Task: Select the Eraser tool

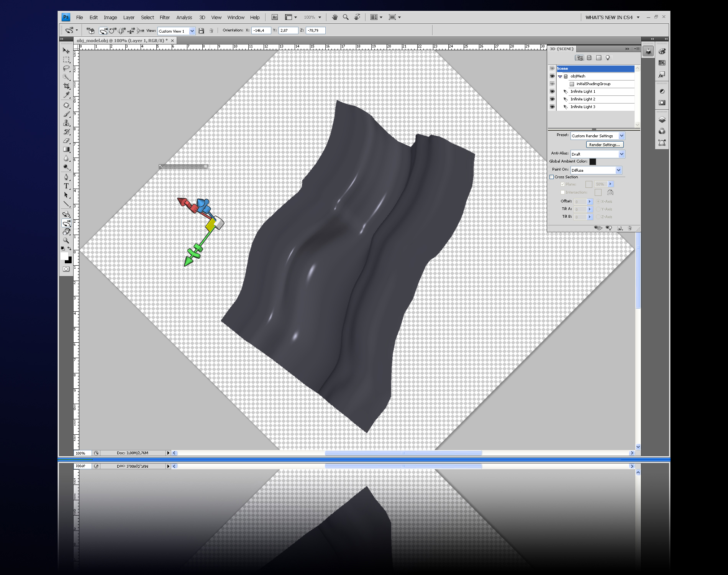Action: (66, 141)
